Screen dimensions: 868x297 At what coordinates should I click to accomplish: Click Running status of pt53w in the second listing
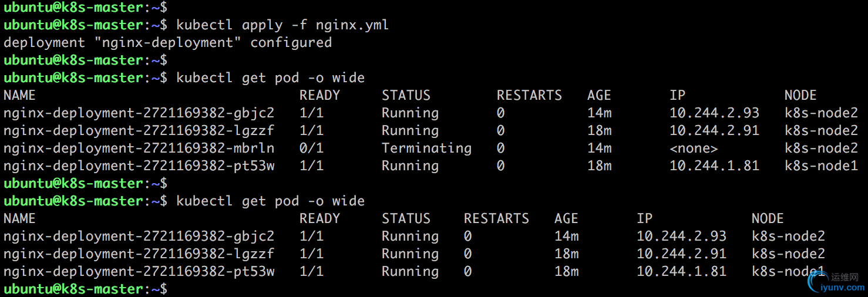(410, 272)
